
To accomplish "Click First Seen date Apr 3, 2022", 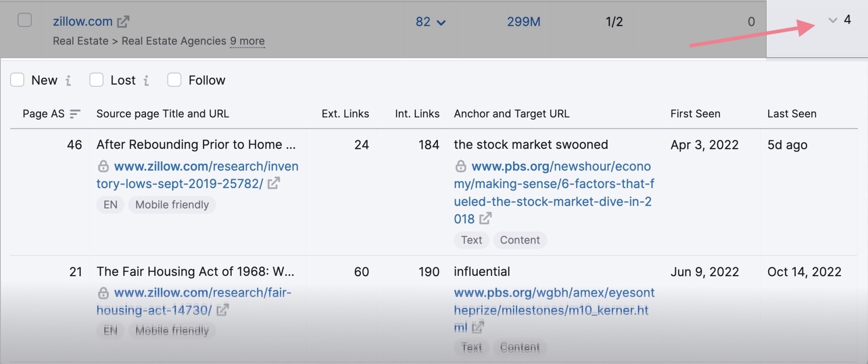I will tap(704, 145).
